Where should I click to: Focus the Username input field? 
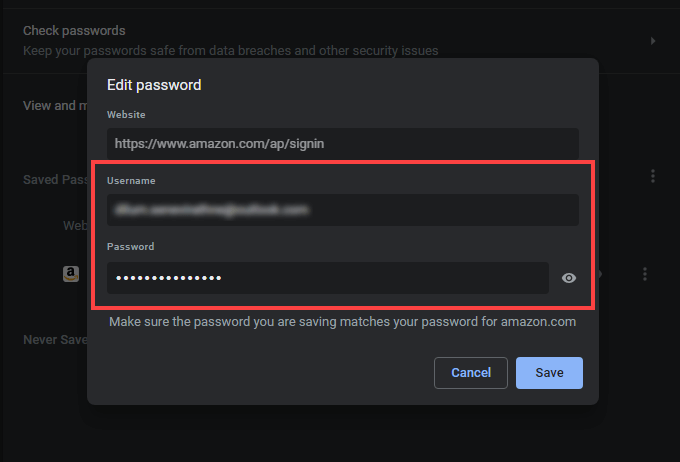(343, 210)
